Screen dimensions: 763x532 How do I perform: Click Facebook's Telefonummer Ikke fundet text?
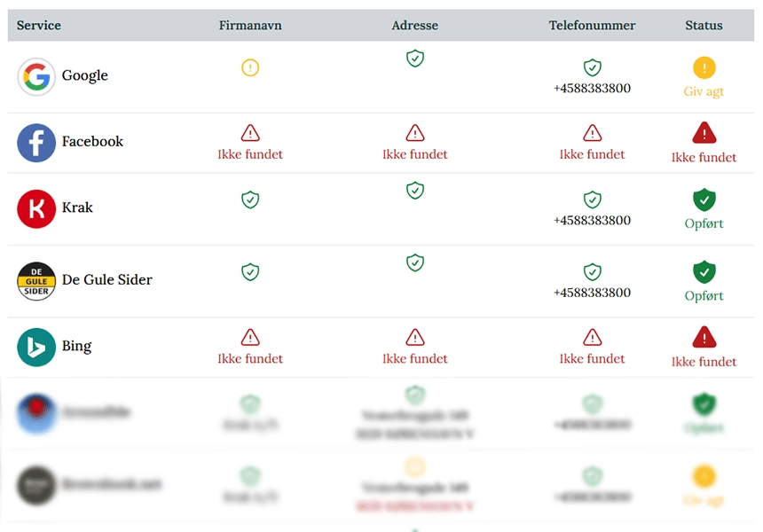pos(592,154)
